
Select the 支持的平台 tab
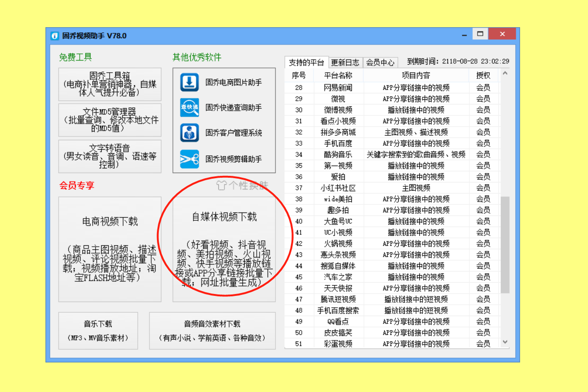pyautogui.click(x=307, y=61)
